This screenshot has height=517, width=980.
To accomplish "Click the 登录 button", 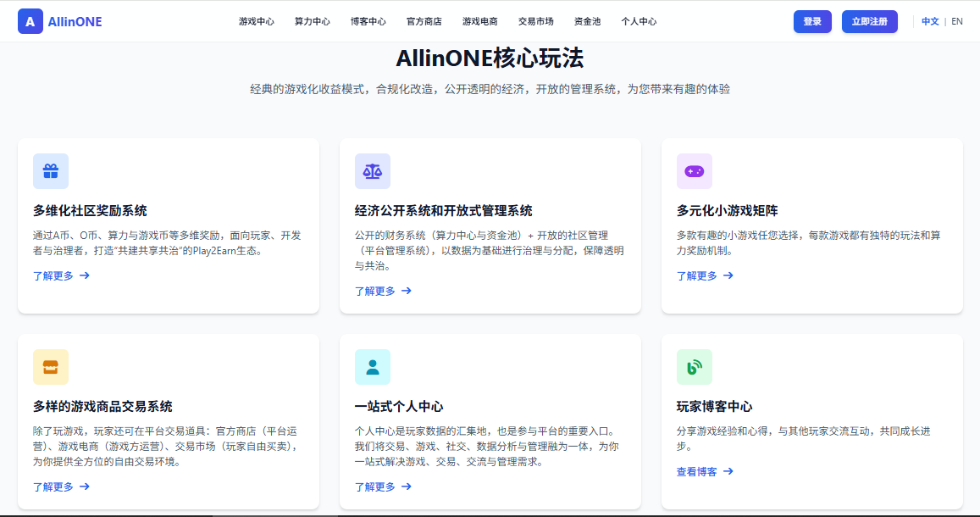I will pos(812,21).
